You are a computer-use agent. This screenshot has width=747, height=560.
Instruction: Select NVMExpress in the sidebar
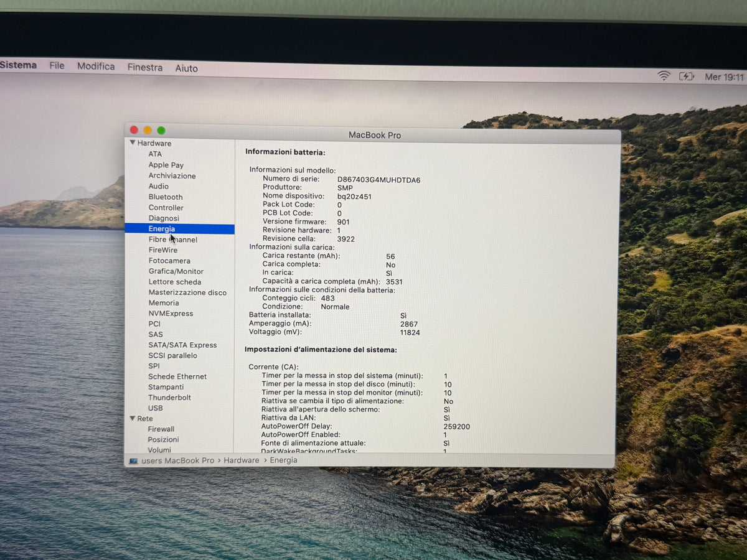[171, 314]
